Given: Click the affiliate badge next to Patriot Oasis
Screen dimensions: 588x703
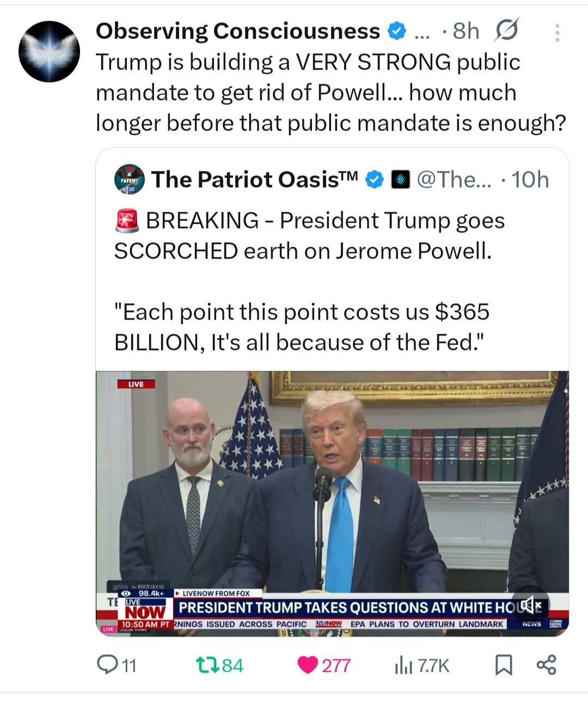Looking at the screenshot, I should [x=401, y=180].
